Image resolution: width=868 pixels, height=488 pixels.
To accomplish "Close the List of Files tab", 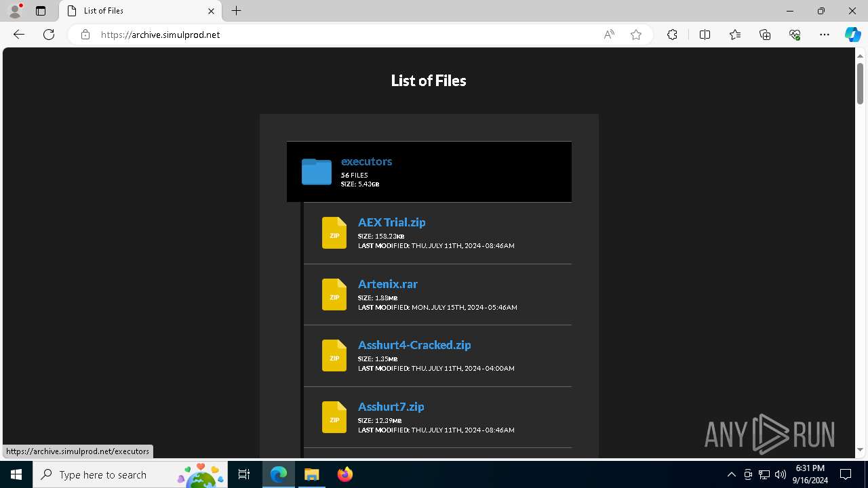I will [x=211, y=11].
